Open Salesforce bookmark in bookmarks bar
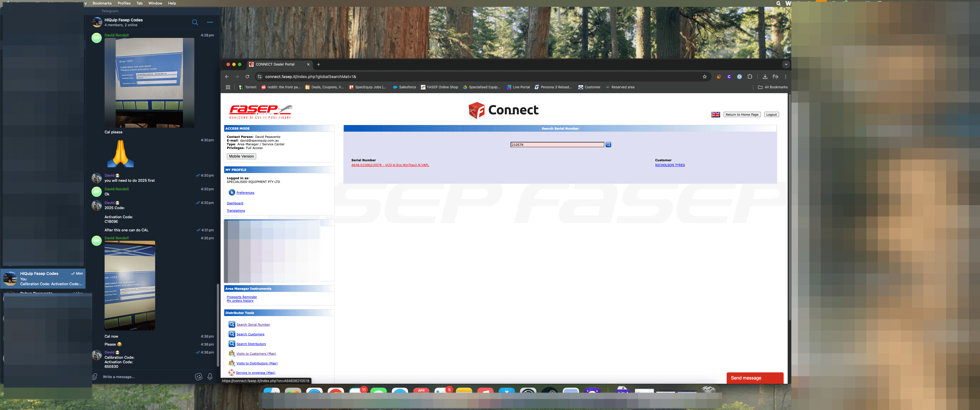 [404, 87]
